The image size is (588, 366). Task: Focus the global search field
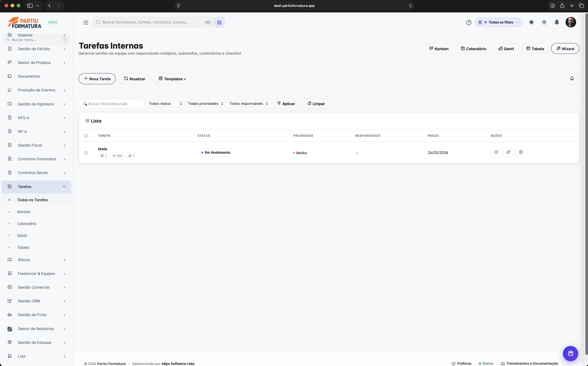pos(153,22)
